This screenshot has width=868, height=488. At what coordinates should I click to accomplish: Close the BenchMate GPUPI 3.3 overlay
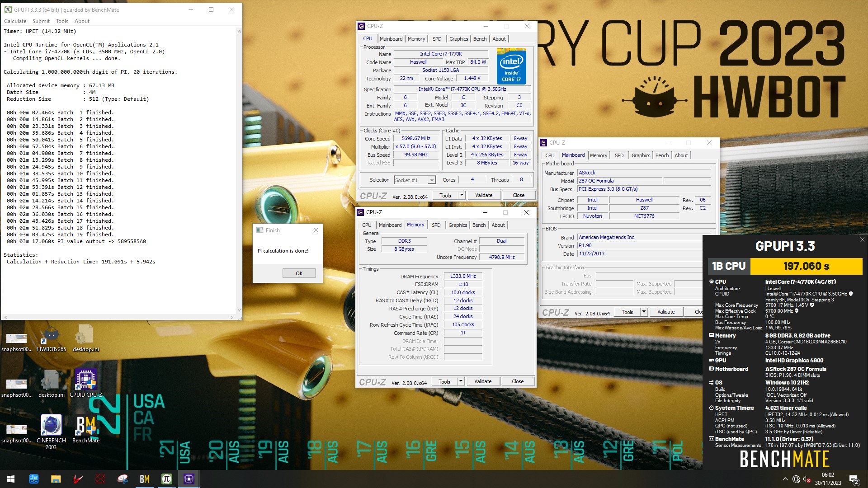(862, 239)
